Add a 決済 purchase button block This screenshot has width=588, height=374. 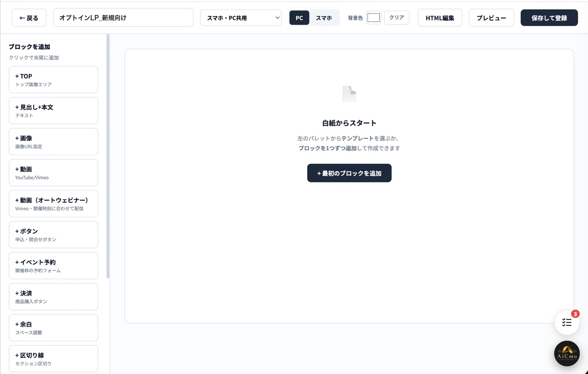click(53, 297)
